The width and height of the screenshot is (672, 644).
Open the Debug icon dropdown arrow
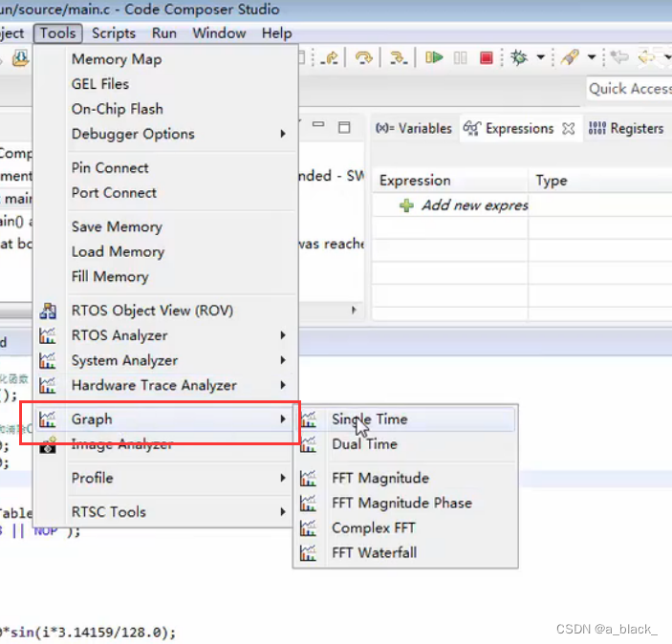coord(541,57)
